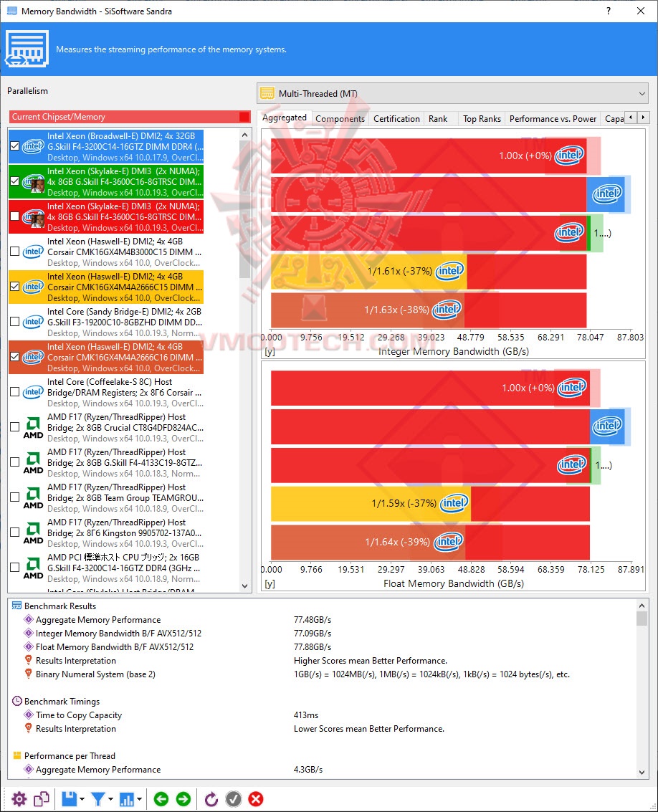Click reference list scrollbar thumb
The image size is (658, 812).
pyautogui.click(x=245, y=210)
